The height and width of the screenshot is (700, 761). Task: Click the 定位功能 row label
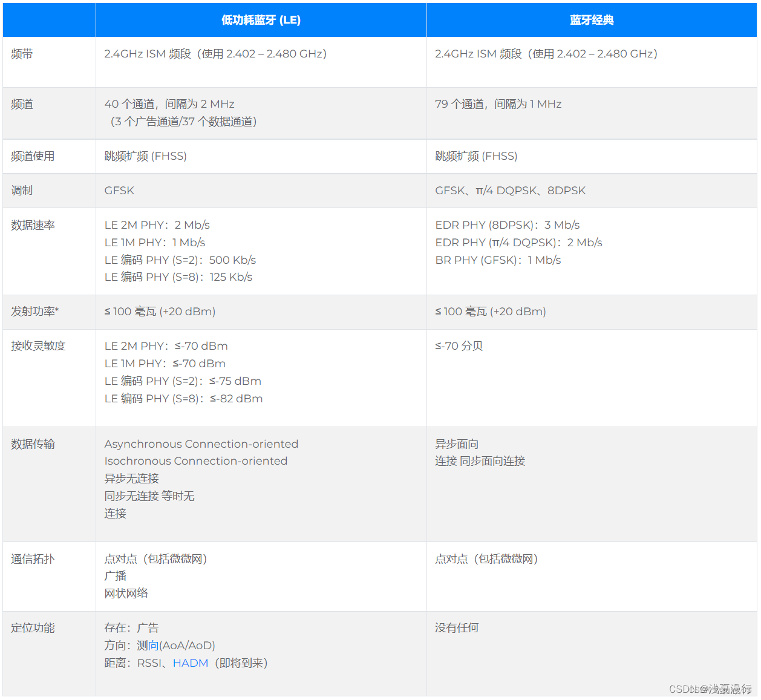33,628
